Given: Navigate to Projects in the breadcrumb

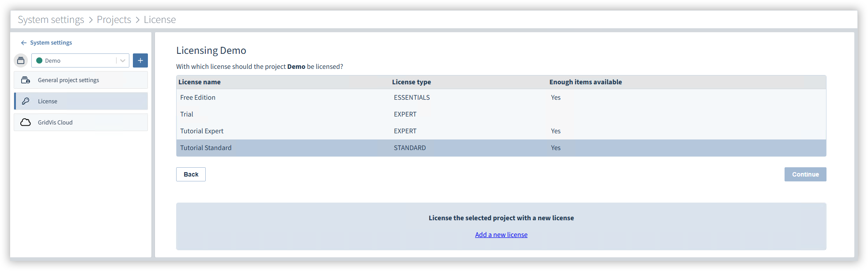Looking at the screenshot, I should (x=114, y=19).
